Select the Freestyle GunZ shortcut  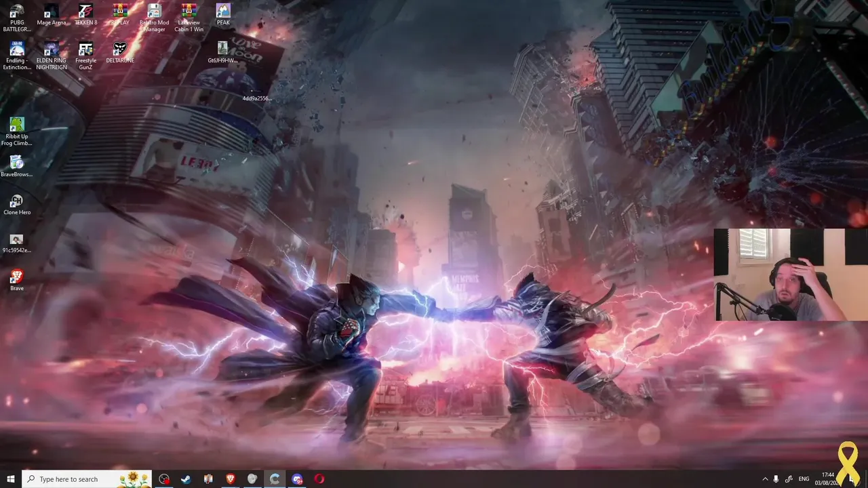[85, 56]
